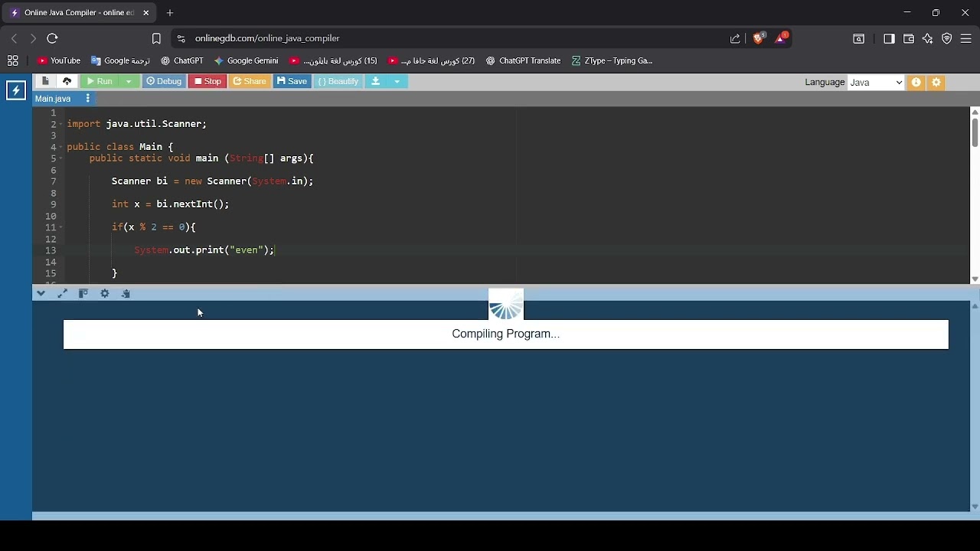The height and width of the screenshot is (551, 980).
Task: Toggle the browser sidebar panel
Action: click(x=889, y=39)
